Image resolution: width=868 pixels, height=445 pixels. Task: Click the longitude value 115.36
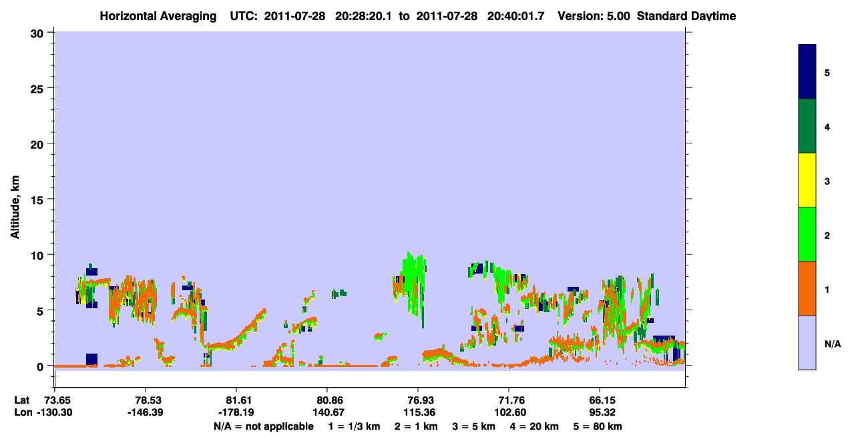tap(418, 412)
